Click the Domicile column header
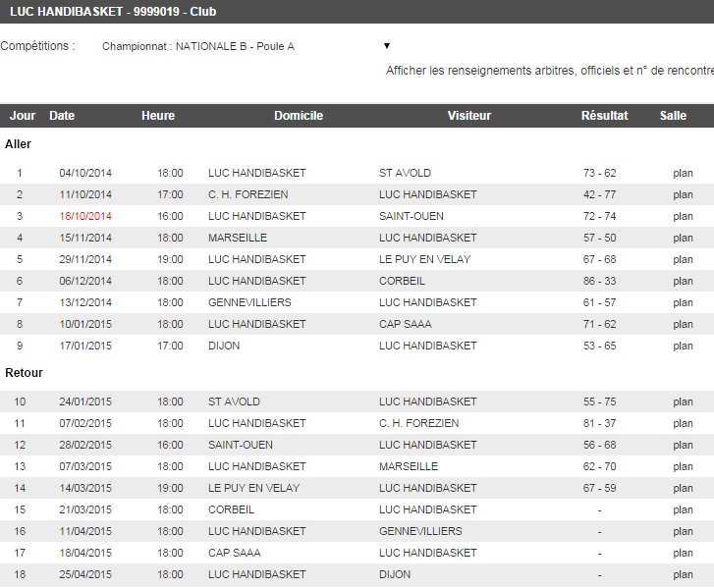 pos(299,116)
